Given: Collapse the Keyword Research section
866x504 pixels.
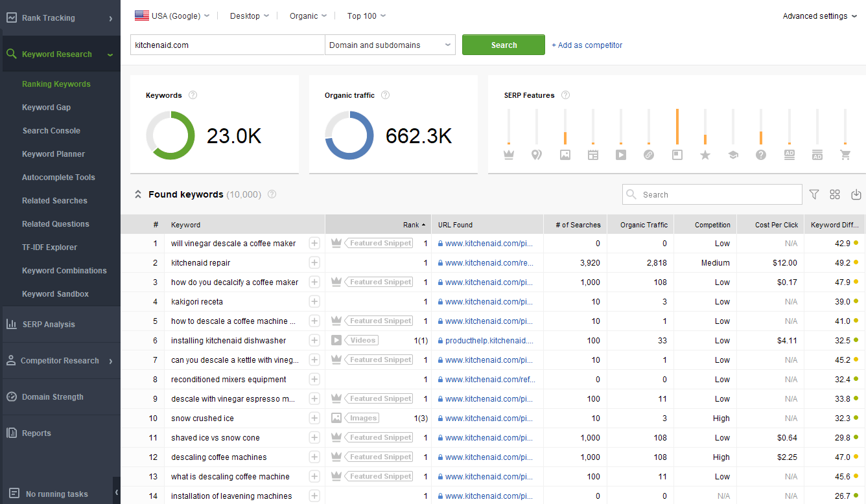Looking at the screenshot, I should coord(110,55).
